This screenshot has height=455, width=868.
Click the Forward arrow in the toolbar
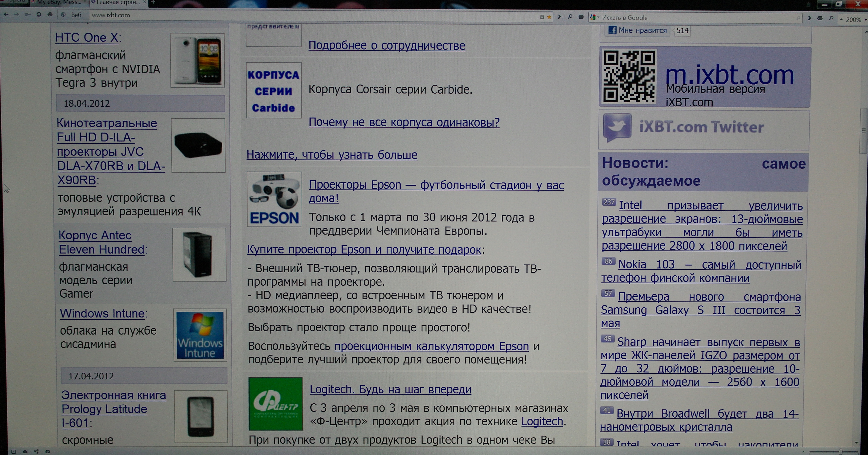(x=16, y=15)
